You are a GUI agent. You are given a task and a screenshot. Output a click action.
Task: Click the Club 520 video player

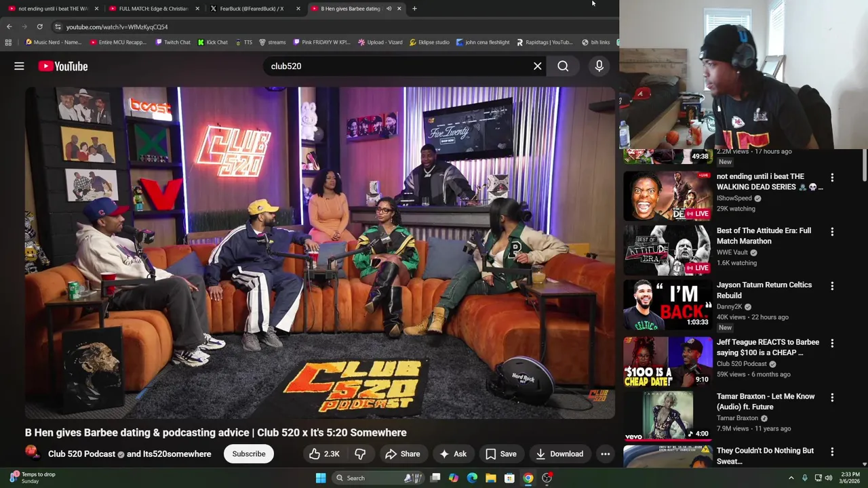[x=320, y=253]
